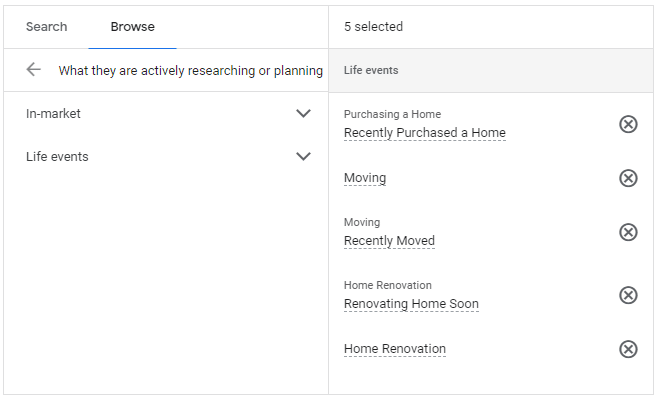Click the In-market category label

(x=53, y=114)
